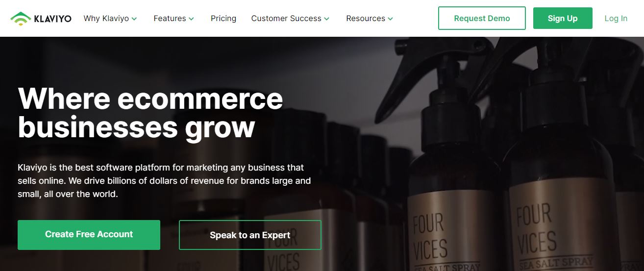Click the Klaviyo green logo icon
644x271 pixels.
[20, 19]
